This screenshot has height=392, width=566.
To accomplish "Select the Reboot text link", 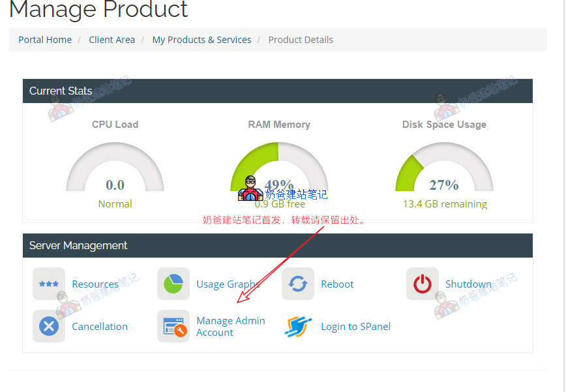I will tap(337, 284).
